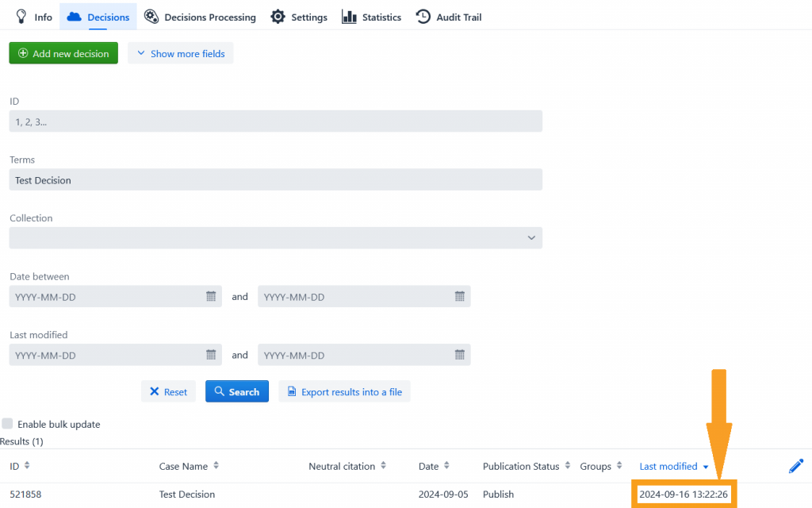Screen dimensions: 812x508
Task: Export results into a file
Action: [344, 392]
